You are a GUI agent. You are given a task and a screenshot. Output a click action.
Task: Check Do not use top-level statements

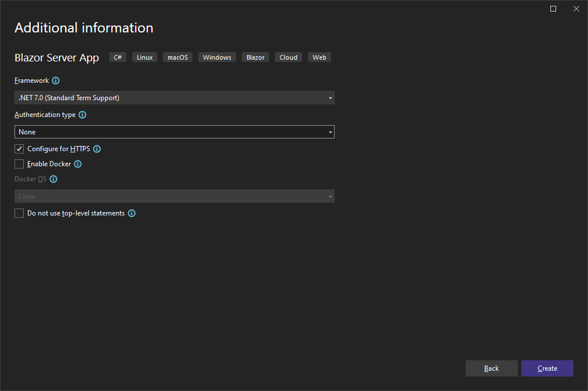19,213
